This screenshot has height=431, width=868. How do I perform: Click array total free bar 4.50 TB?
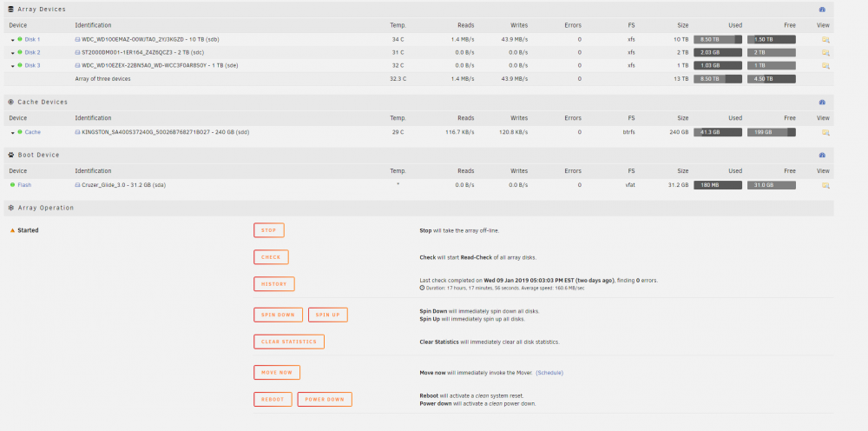[x=772, y=79]
